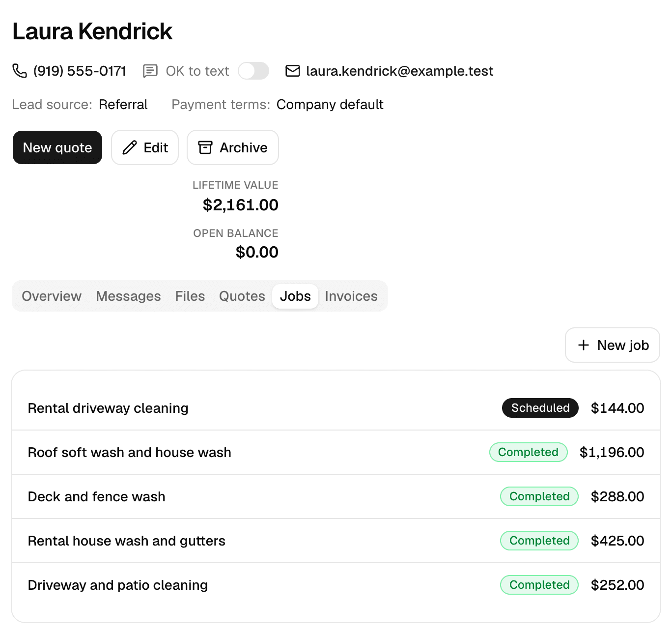The width and height of the screenshot is (672, 634).
Task: Click the Archive button label
Action: [244, 147]
